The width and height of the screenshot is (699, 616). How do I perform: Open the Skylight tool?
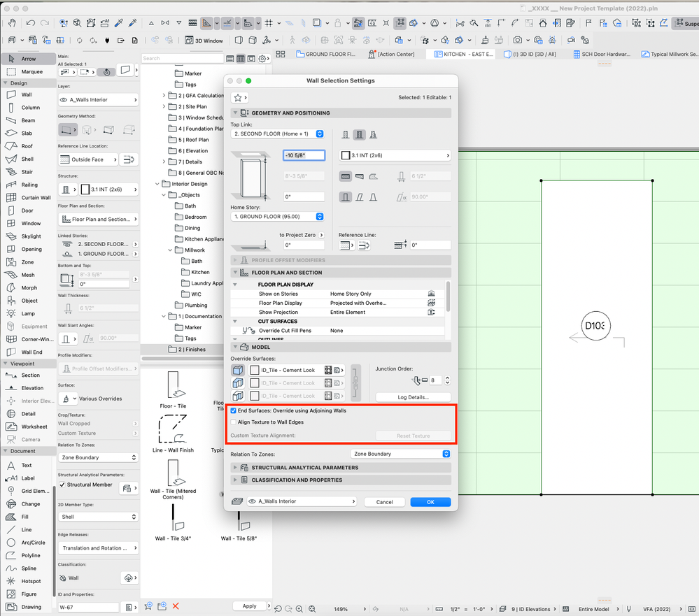(31, 236)
